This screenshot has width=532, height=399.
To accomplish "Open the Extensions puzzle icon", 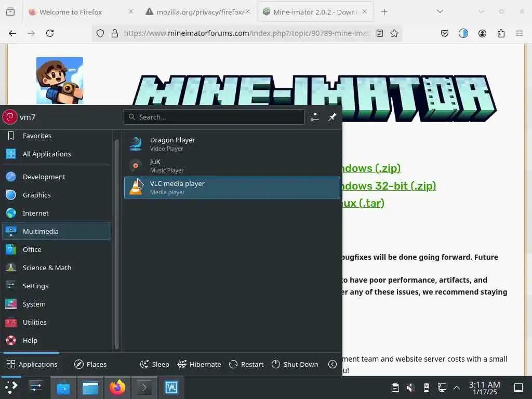I will [x=501, y=33].
